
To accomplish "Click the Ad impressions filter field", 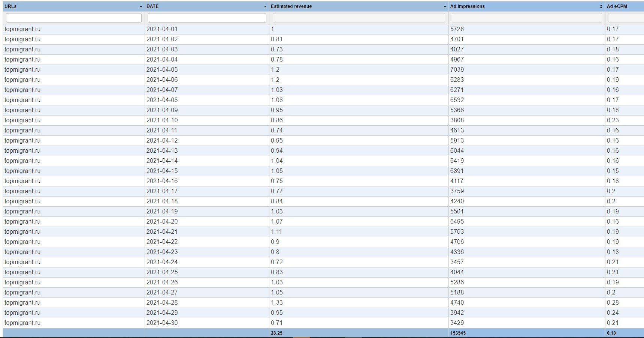I will (527, 18).
